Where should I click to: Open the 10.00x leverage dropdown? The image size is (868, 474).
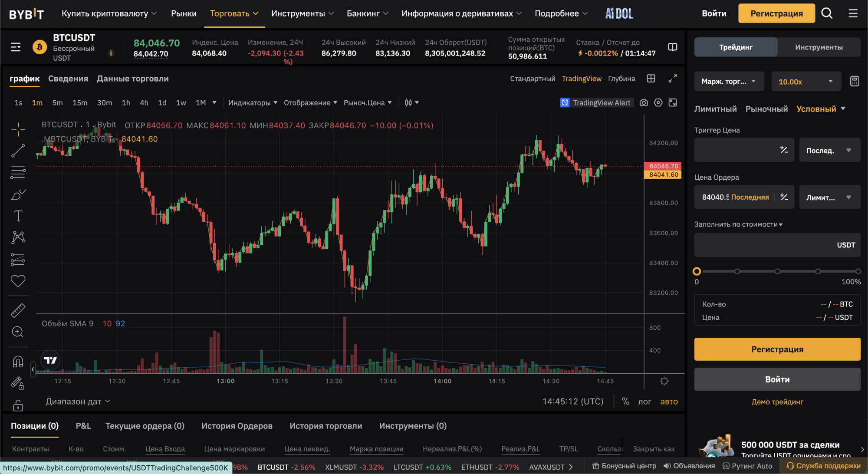coord(806,82)
